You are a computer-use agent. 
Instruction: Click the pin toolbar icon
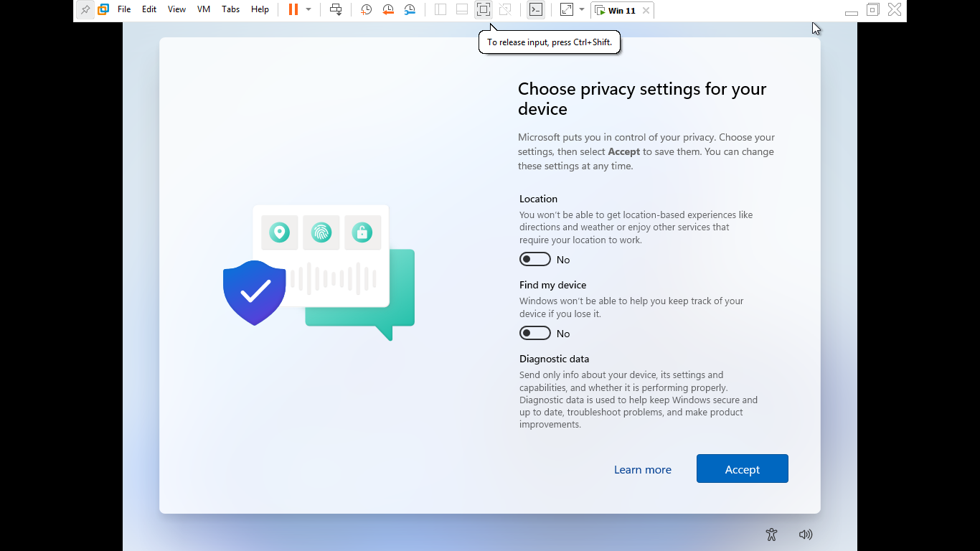pos(85,10)
